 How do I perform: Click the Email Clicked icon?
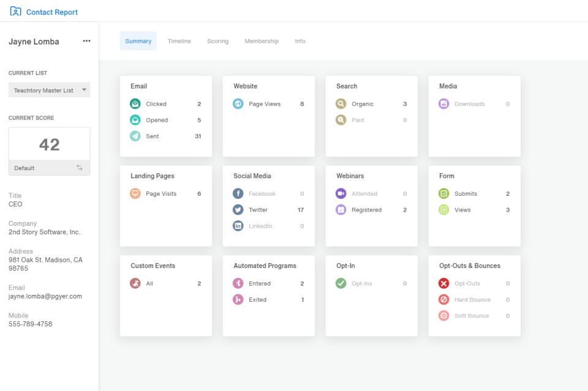[135, 104]
